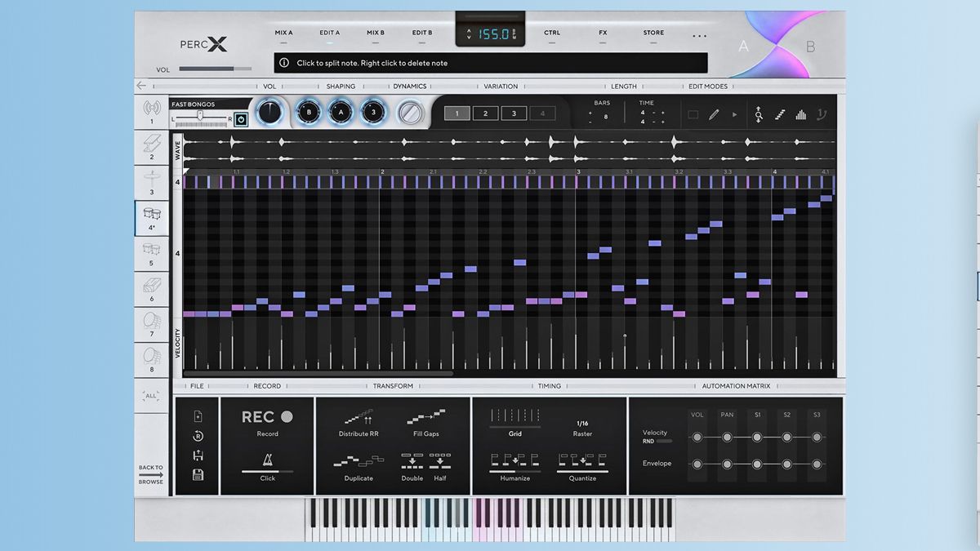980x551 pixels.
Task: Open the STORE tab
Action: pyautogui.click(x=653, y=33)
